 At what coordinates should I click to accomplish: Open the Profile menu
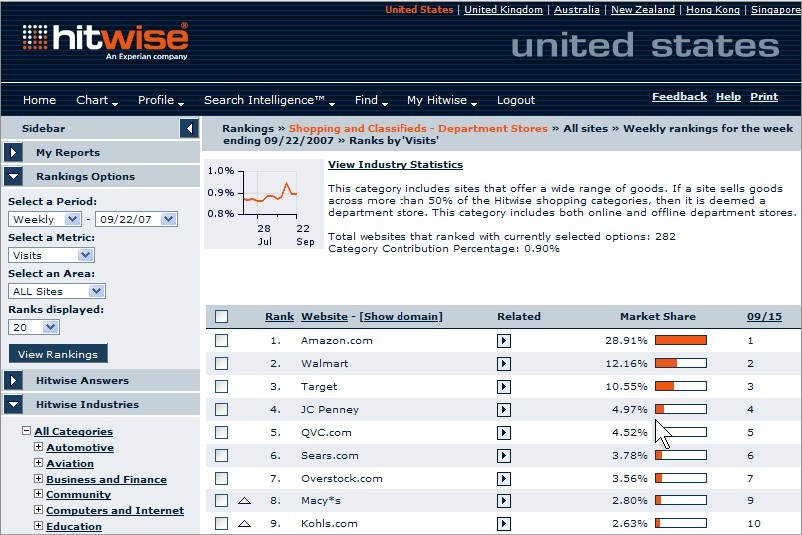(161, 100)
